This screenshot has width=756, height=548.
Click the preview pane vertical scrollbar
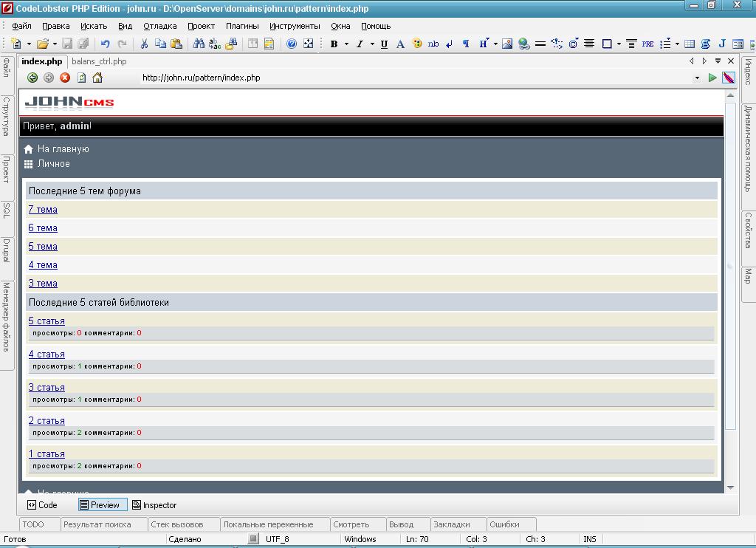click(731, 258)
